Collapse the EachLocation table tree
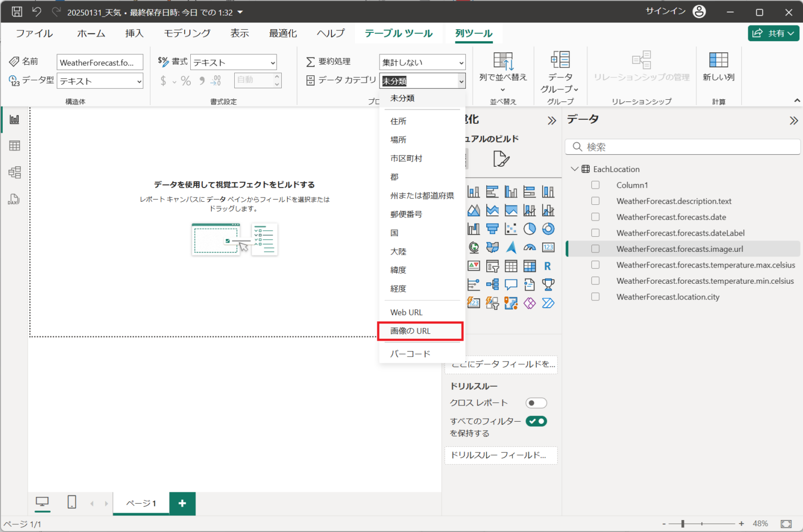Screen dimensions: 803x532 point(575,169)
